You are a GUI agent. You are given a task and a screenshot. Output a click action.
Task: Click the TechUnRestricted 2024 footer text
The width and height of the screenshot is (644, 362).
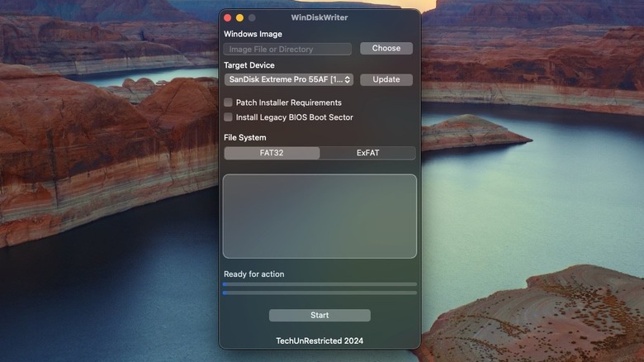pyautogui.click(x=320, y=341)
